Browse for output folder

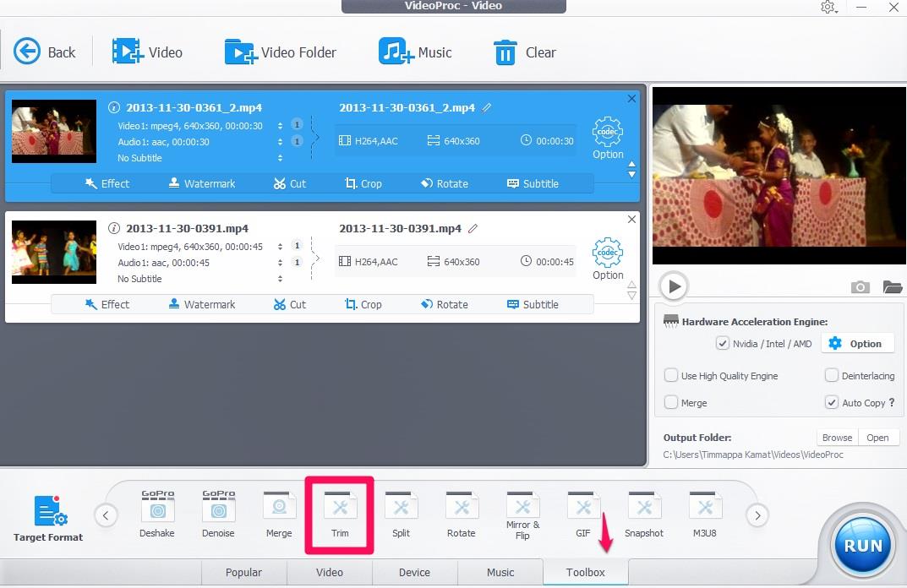(837, 438)
